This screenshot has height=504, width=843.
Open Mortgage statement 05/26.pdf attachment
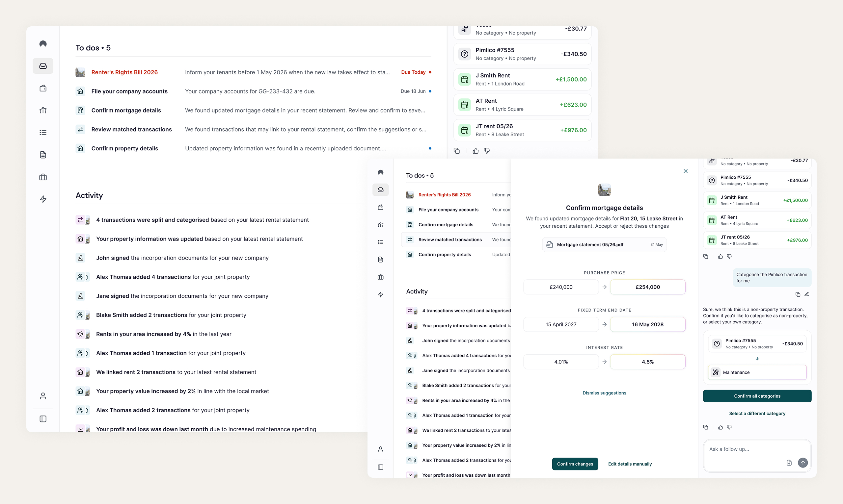pos(604,244)
